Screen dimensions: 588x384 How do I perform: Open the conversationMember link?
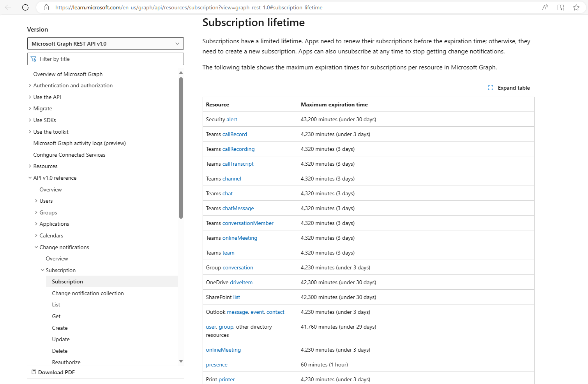click(x=248, y=223)
